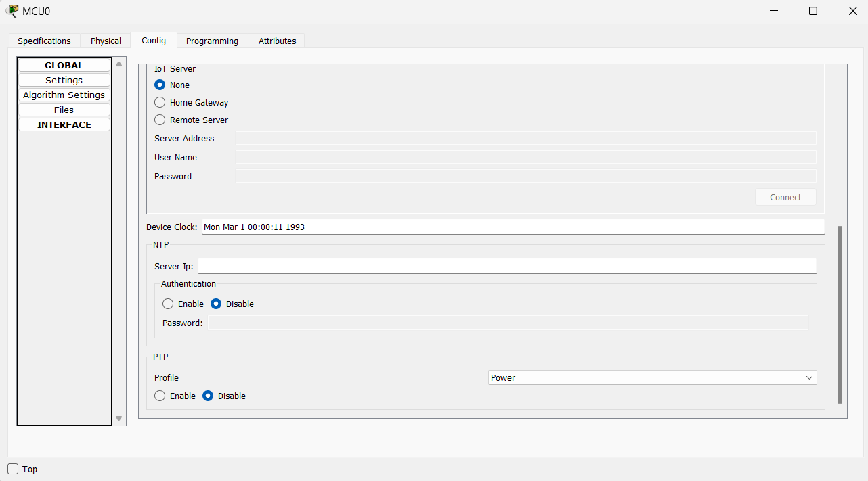Open Algorithm Settings in sidebar
The width and height of the screenshot is (868, 481).
[64, 95]
